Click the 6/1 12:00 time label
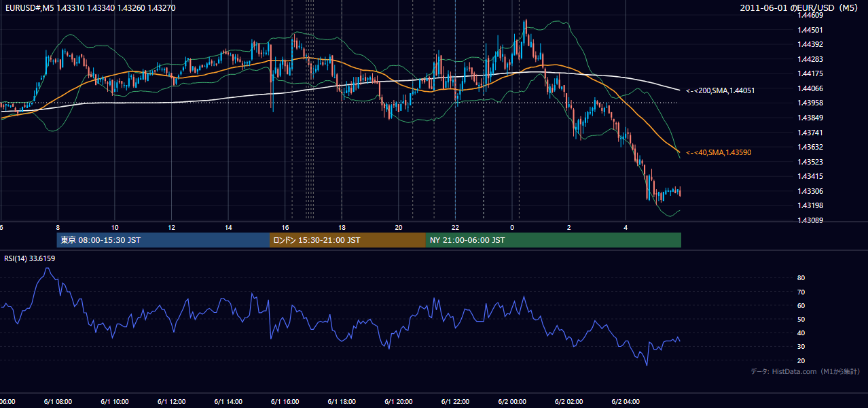Screen dimensions: 868x408 click(x=171, y=401)
